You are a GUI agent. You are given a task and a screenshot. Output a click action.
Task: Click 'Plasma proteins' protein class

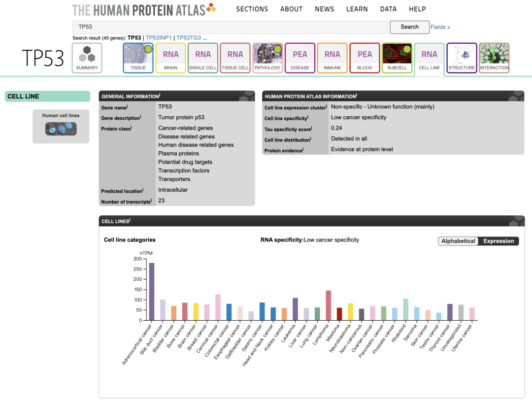[x=178, y=154]
